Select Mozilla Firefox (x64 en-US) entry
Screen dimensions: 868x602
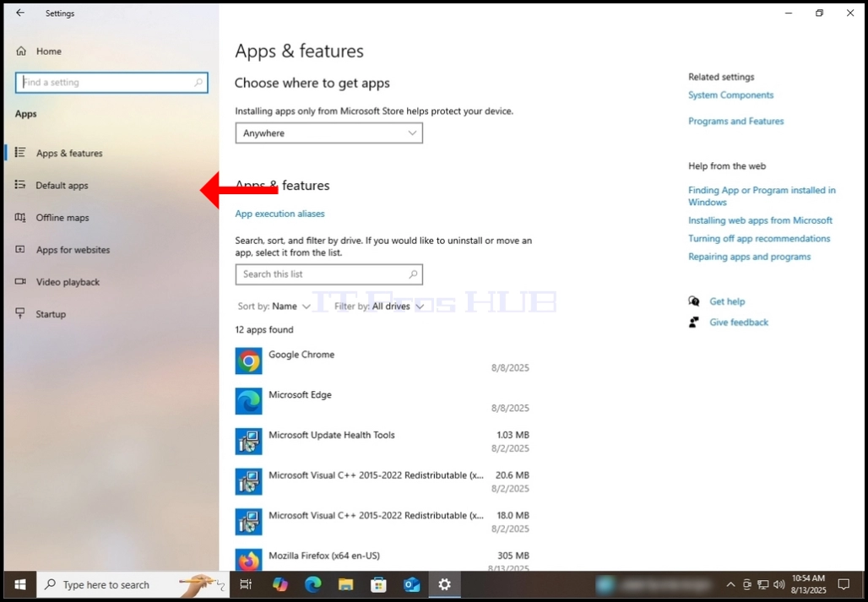coord(382,559)
